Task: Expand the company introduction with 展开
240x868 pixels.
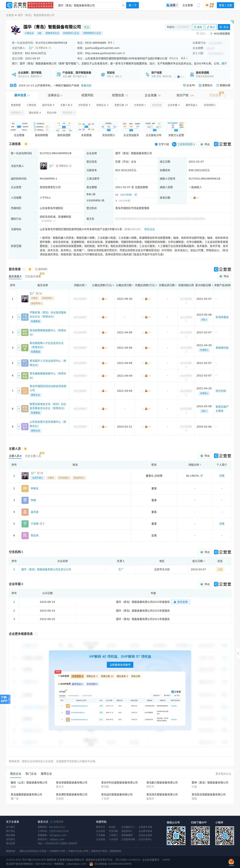Action: pyautogui.click(x=224, y=63)
